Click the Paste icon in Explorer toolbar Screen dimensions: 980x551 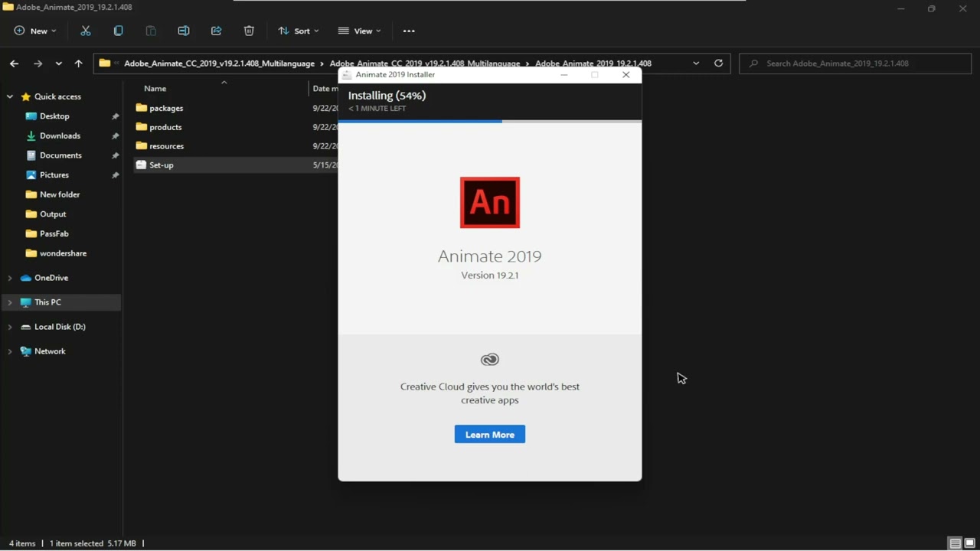[151, 31]
